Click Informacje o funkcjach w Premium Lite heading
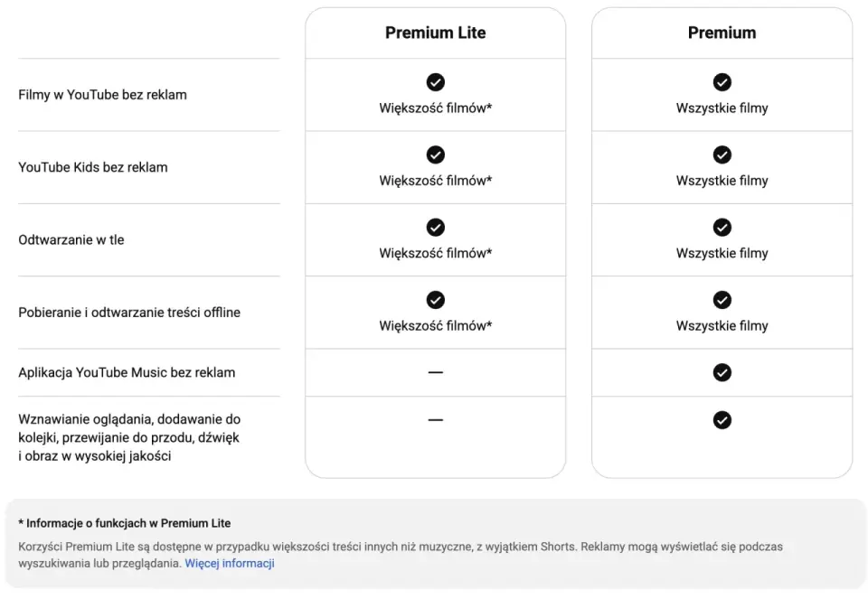The image size is (868, 599). point(125,523)
